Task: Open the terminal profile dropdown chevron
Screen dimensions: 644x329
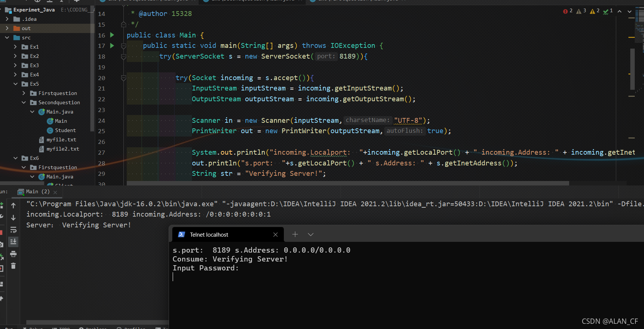Action: 311,234
